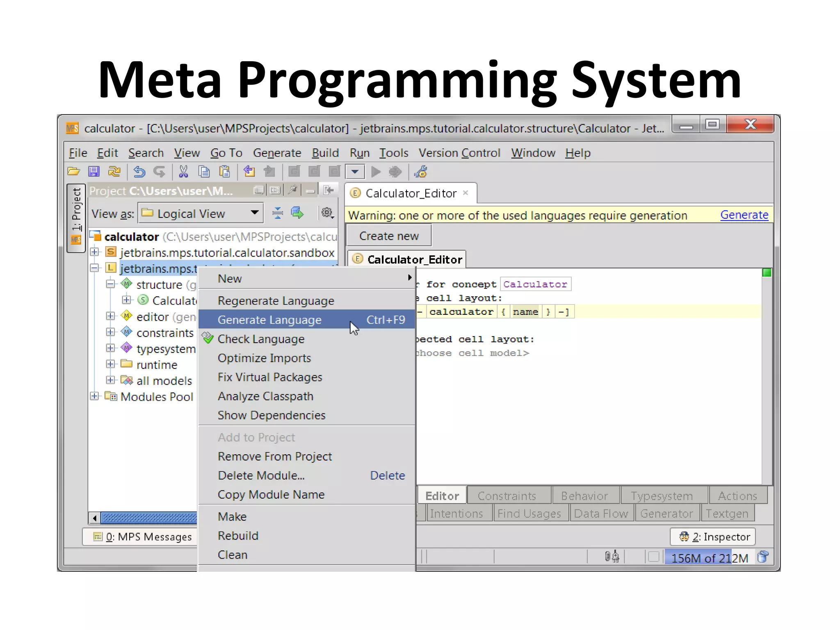Select Generate Language in context menu
Viewport: 840px width, 630px height.
point(307,320)
